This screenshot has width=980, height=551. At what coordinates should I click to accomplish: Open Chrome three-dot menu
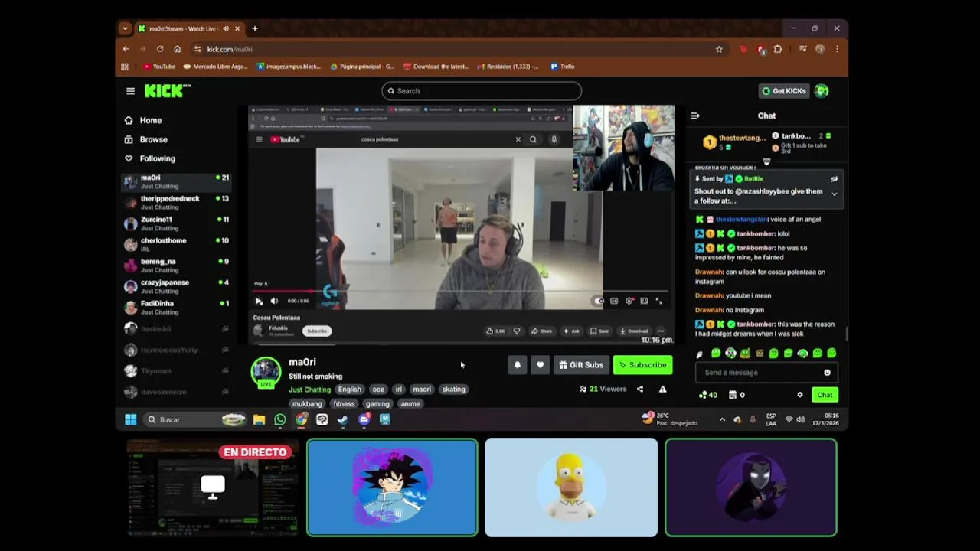[837, 49]
